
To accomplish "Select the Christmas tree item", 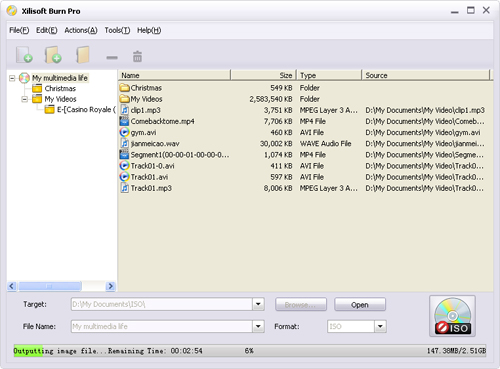I will pos(60,88).
